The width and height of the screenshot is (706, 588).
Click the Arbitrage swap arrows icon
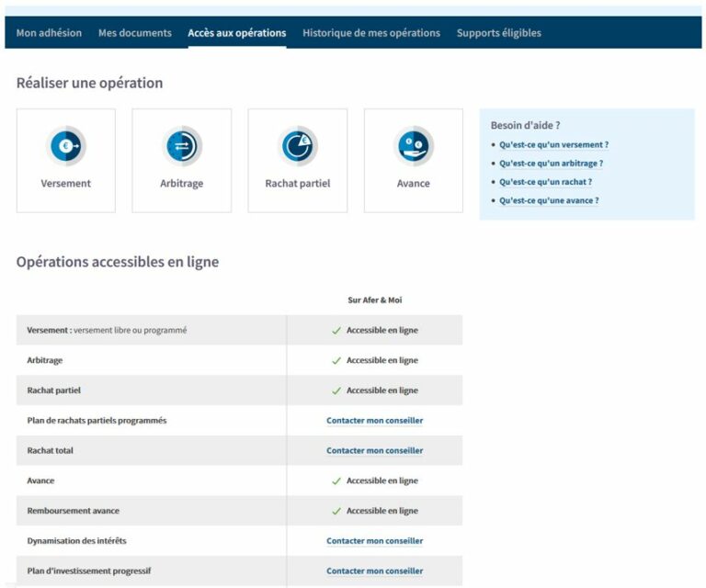tap(182, 146)
